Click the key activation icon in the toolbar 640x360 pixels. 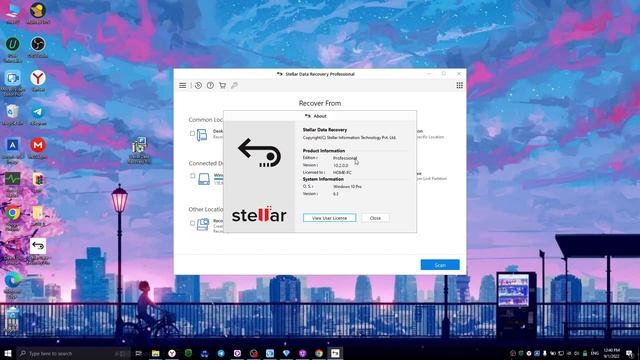(234, 85)
